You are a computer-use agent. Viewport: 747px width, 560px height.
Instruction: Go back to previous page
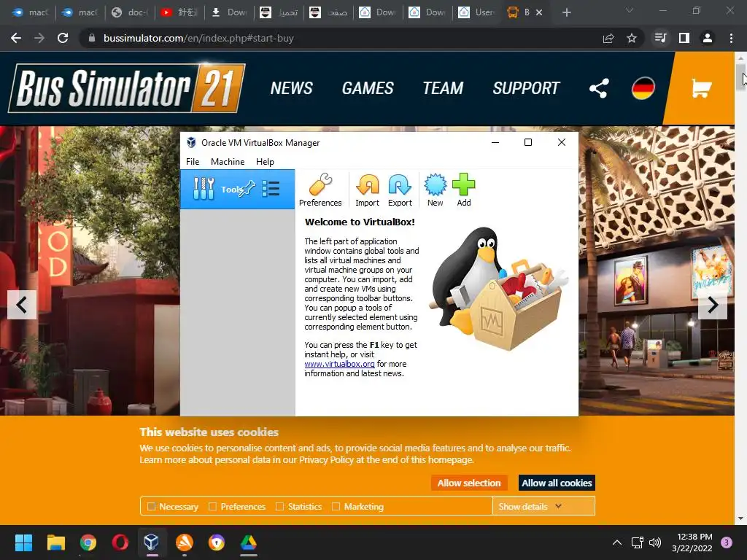16,38
